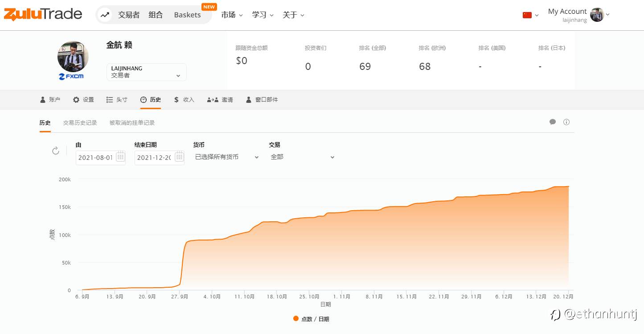Click trader name 金航 赖
Screen dimensions: 644x334
click(119, 45)
